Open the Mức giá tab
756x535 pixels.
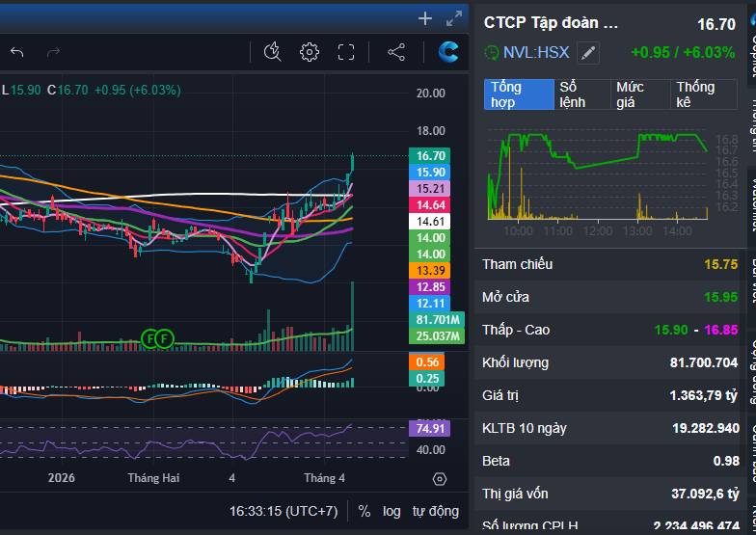[640, 94]
